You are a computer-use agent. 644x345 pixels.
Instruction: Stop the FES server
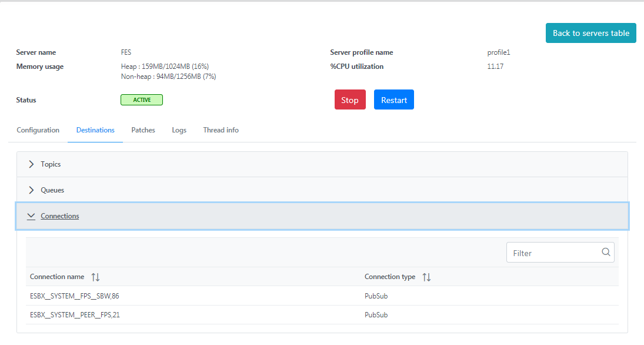pos(350,99)
